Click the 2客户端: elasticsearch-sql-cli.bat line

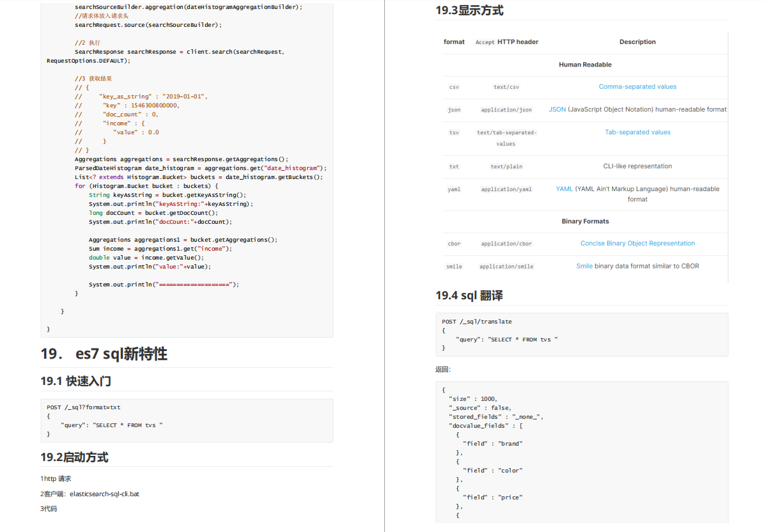(90, 494)
